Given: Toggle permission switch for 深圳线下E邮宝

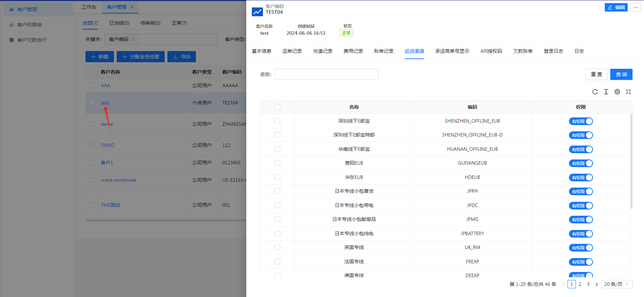Looking at the screenshot, I should tap(581, 121).
